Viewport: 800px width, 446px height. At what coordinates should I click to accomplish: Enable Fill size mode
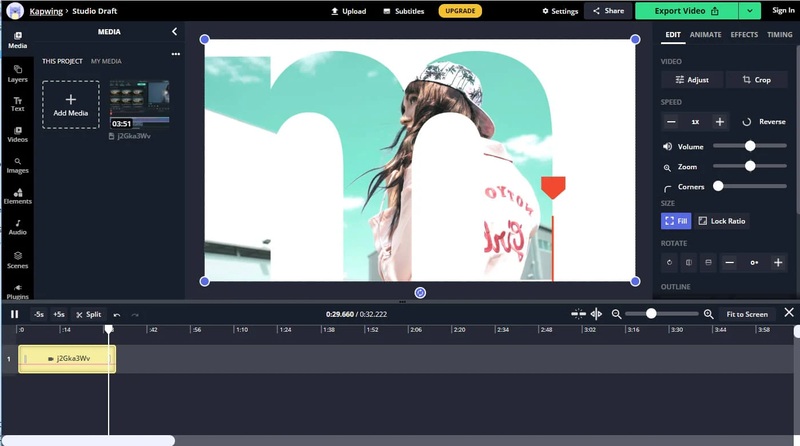(676, 220)
